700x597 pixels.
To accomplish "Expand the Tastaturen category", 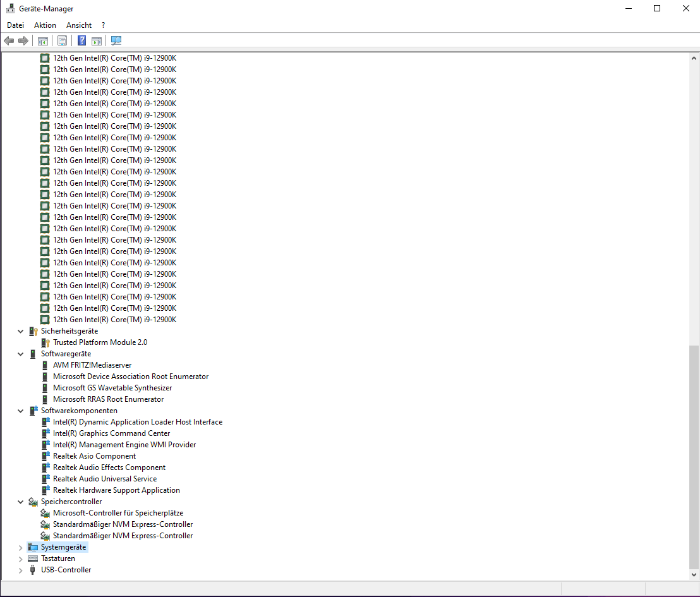I will point(21,558).
